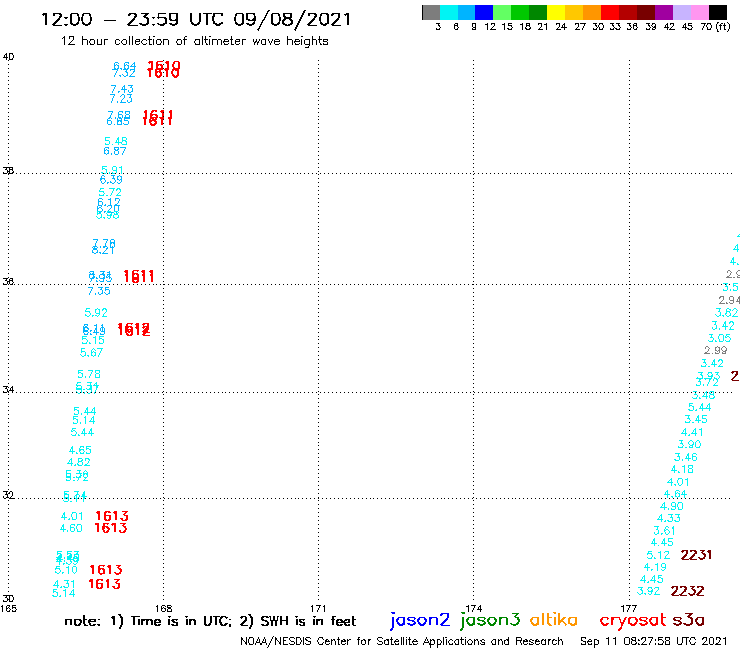Viewport: 740px width, 650px height.
Task: Click the wave height value 3.46
Action: click(x=686, y=457)
